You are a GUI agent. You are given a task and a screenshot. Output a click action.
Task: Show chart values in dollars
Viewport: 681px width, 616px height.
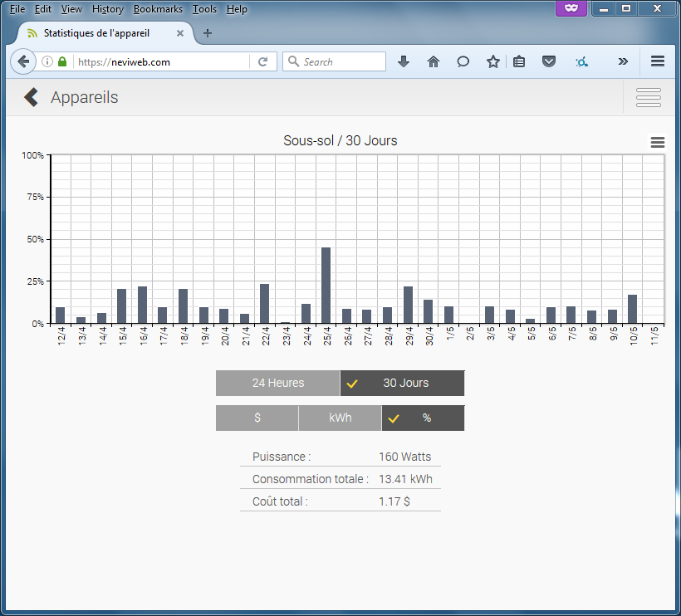click(257, 418)
